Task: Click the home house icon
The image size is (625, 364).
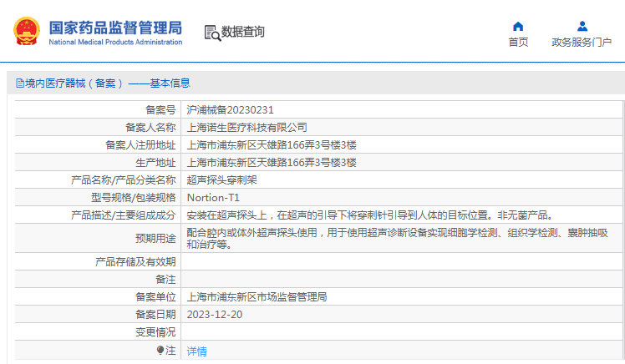Action: [x=518, y=26]
